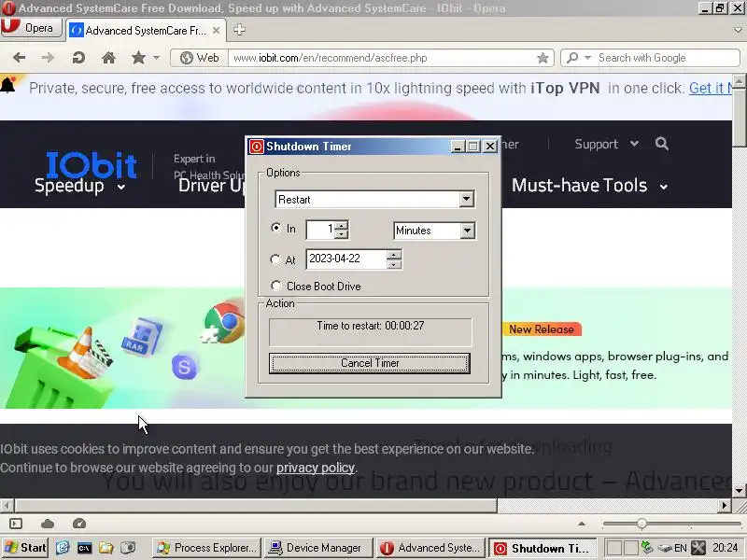The width and height of the screenshot is (747, 560).
Task: Click the scroll right arrow
Action: (x=725, y=505)
